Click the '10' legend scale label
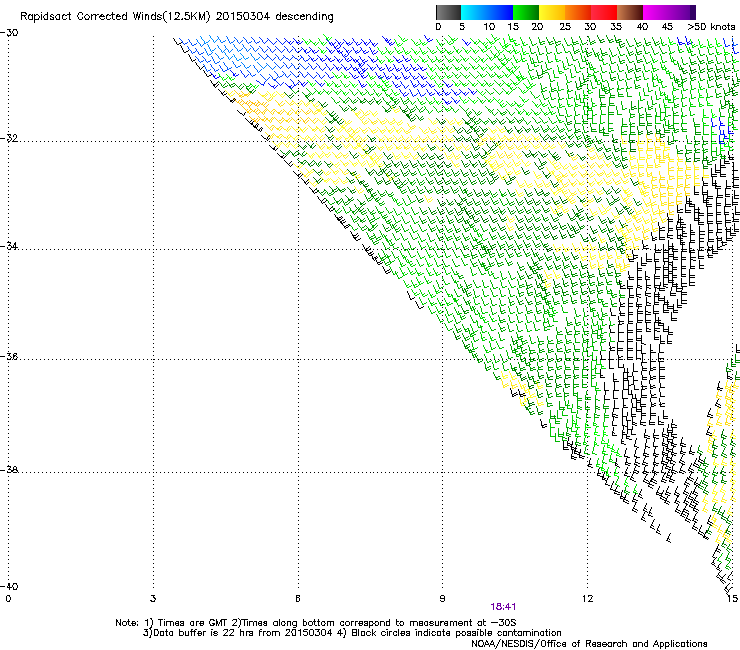Viewport: 740px width, 650px height. pos(489,27)
